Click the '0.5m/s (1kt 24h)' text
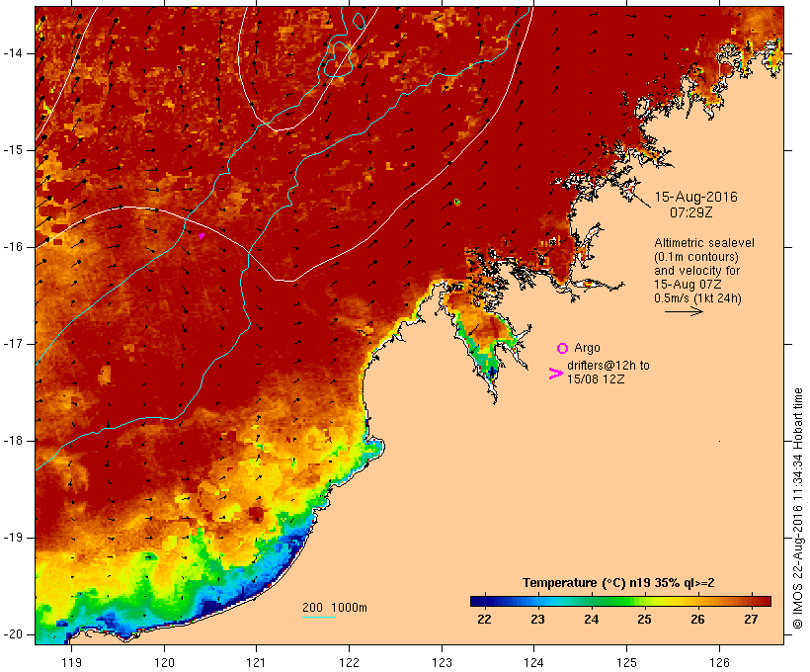This screenshot has width=810, height=672. click(697, 298)
